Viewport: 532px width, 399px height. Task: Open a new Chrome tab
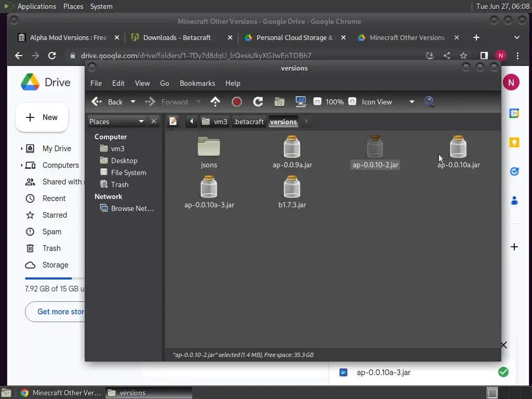pyautogui.click(x=476, y=37)
